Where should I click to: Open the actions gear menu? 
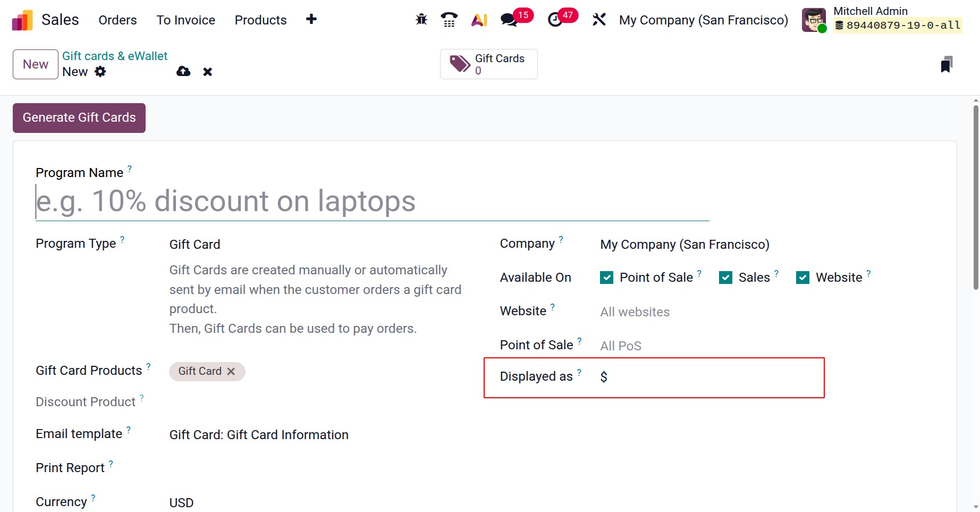(x=100, y=71)
